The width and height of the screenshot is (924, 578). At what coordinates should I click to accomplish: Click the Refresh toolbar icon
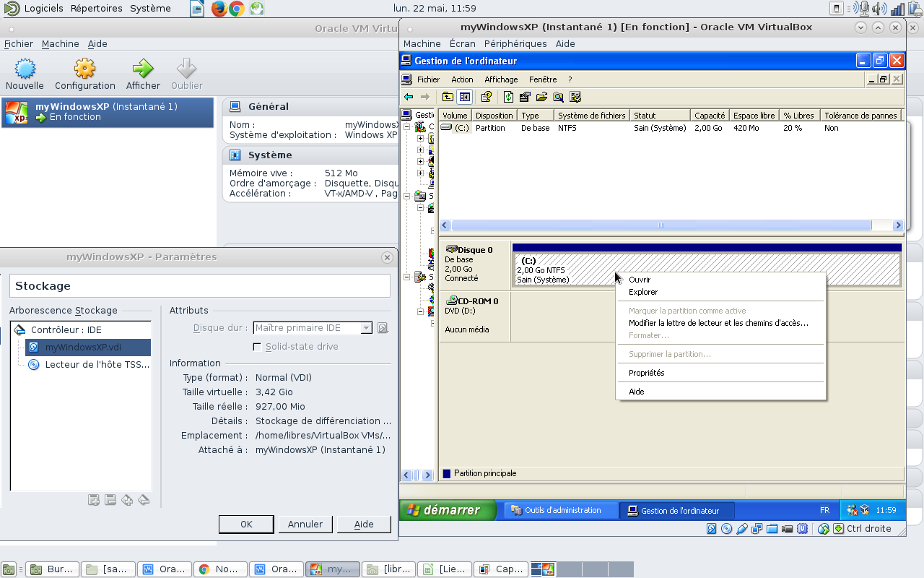508,97
